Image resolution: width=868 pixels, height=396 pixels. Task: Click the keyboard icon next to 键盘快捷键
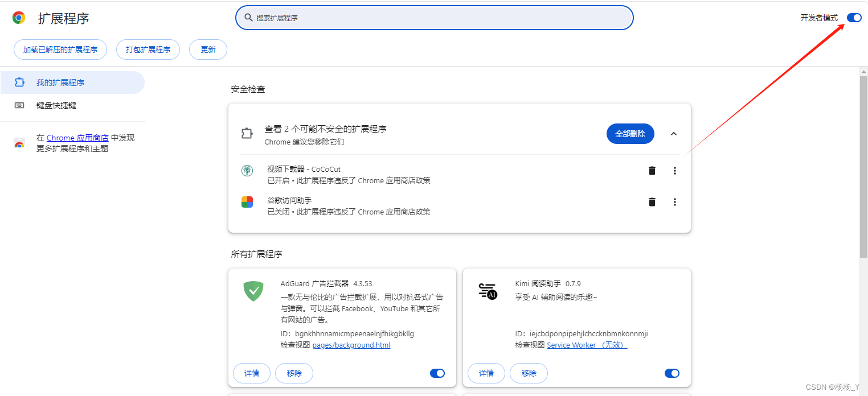click(x=19, y=105)
